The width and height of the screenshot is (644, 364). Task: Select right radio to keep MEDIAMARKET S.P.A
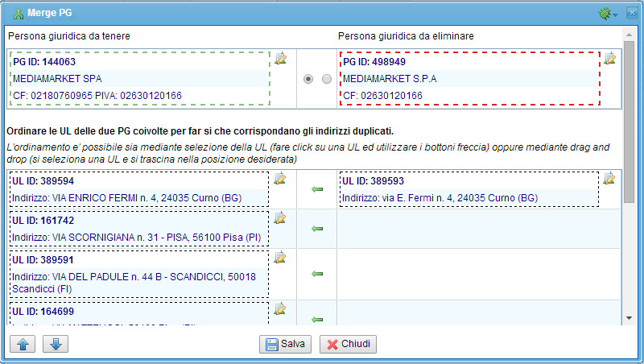point(327,79)
